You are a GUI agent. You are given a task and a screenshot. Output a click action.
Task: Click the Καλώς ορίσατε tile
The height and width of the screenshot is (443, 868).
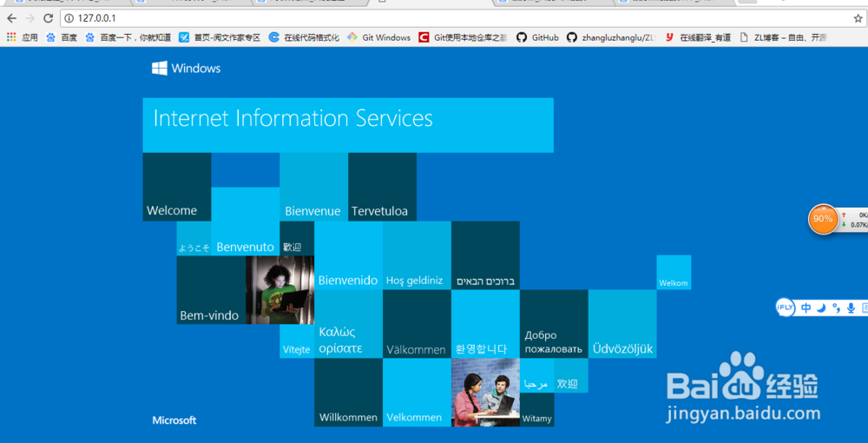click(348, 324)
